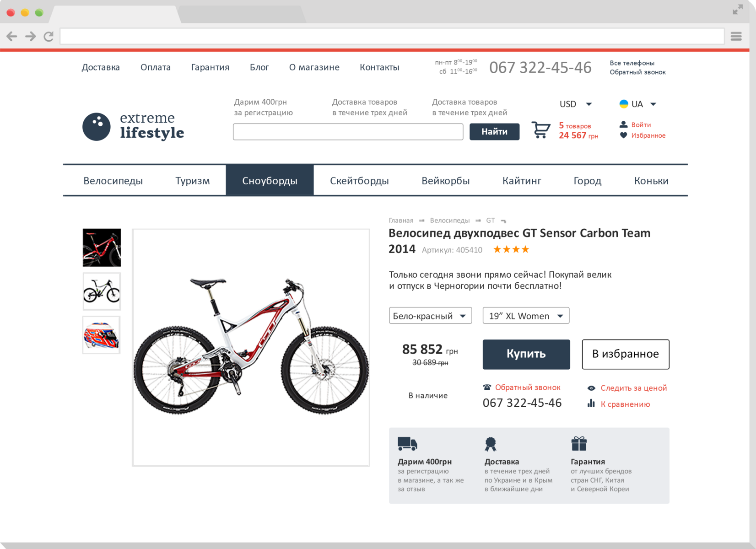Click the browser forward arrow
This screenshot has height=549, width=756.
[30, 36]
